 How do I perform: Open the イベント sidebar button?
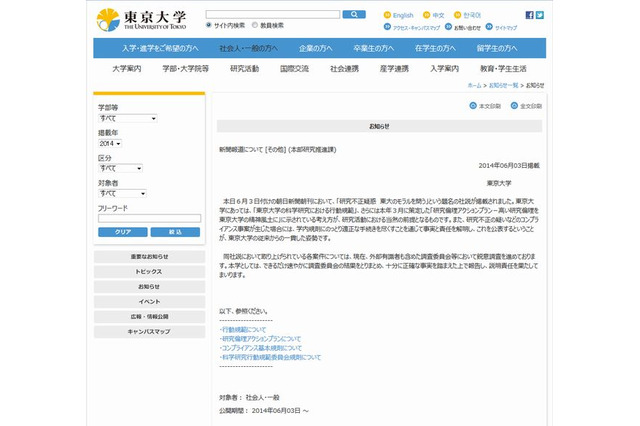(x=149, y=302)
